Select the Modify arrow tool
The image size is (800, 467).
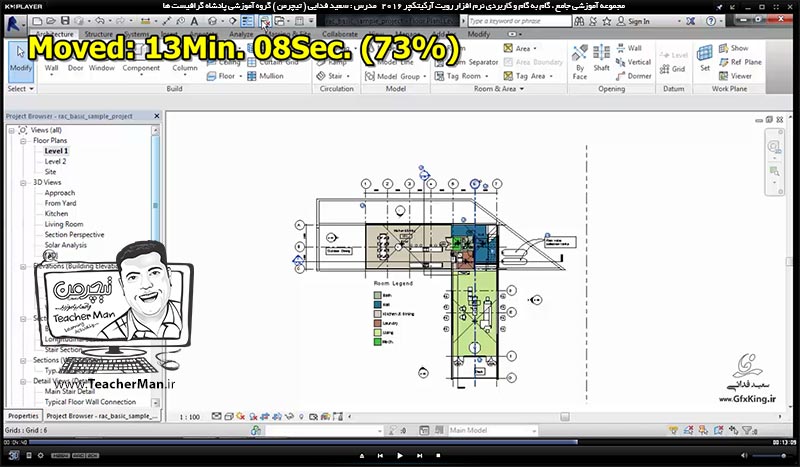pyautogui.click(x=20, y=60)
